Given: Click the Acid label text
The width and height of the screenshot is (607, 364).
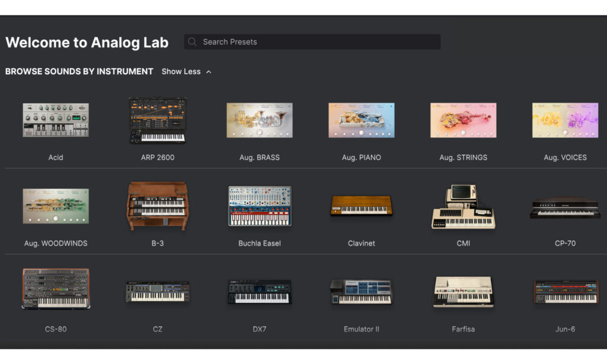Looking at the screenshot, I should (56, 158).
